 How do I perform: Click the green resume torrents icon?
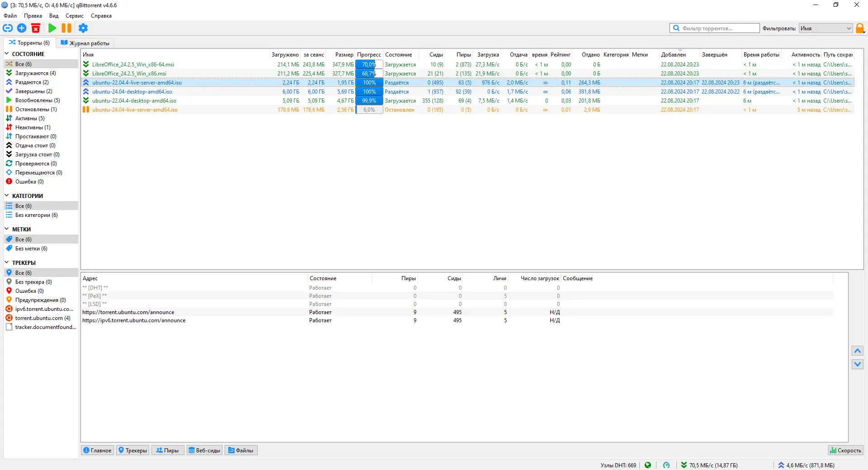[x=52, y=28]
